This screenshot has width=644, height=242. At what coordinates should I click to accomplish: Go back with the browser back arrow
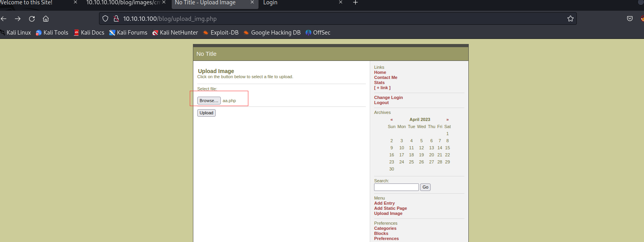[x=4, y=18]
